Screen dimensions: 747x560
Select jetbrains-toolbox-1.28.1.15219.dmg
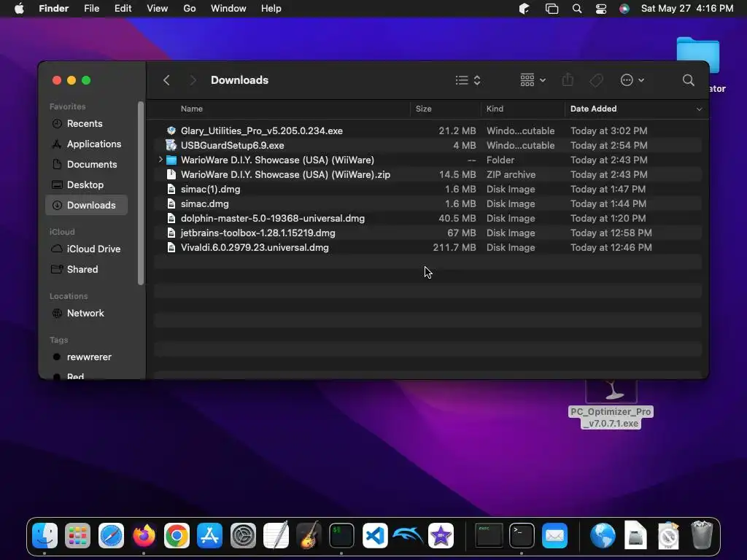[427, 233]
